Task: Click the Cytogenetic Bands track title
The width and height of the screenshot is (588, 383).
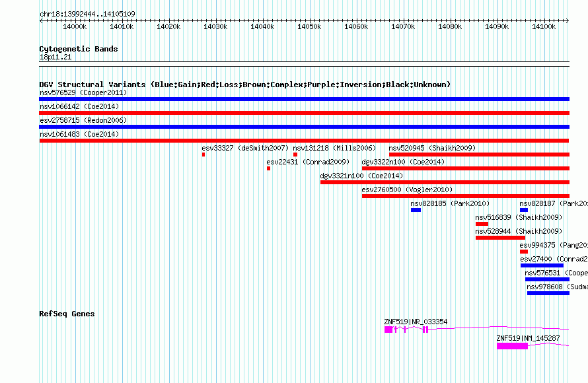Action: coord(79,49)
